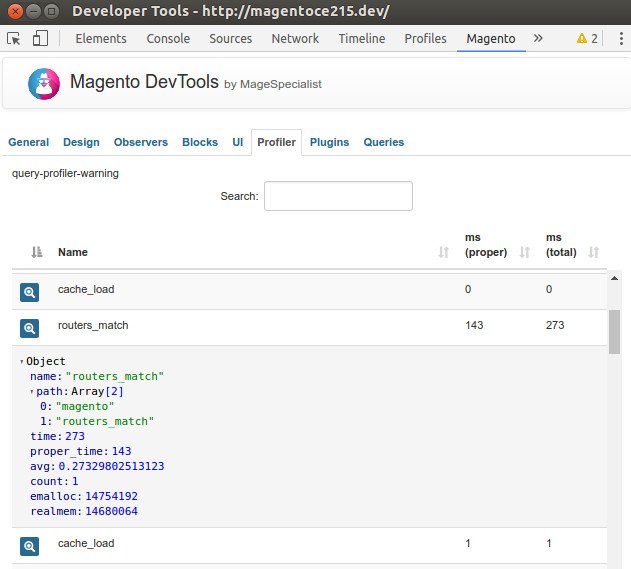Collapse the path Array[2] node
This screenshot has width=631, height=569.
(32, 392)
